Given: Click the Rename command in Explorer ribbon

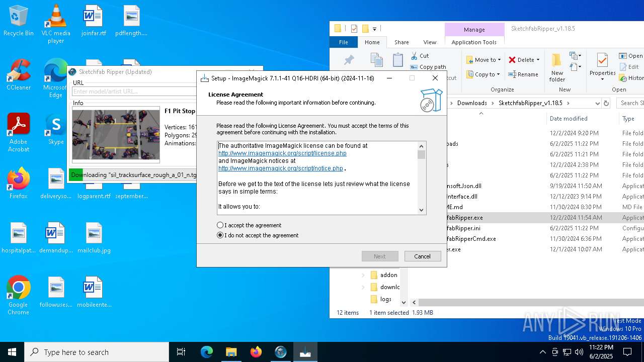Looking at the screenshot, I should [523, 74].
